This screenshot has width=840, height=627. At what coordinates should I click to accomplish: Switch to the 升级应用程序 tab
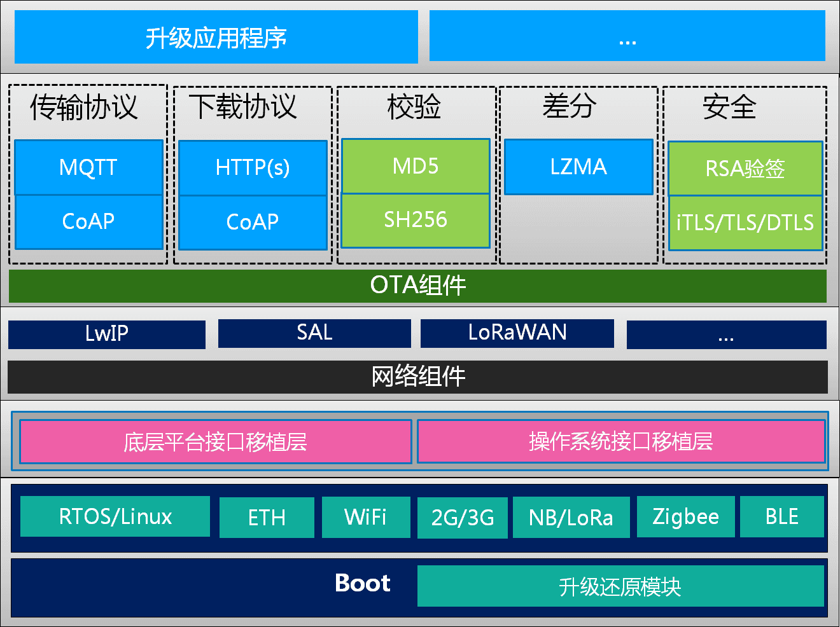(215, 37)
